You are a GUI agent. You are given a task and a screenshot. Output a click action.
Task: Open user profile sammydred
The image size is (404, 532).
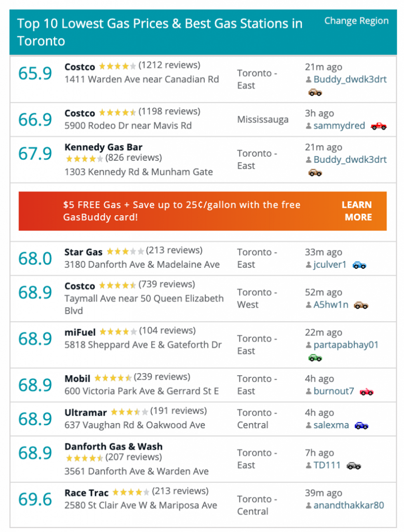click(339, 126)
